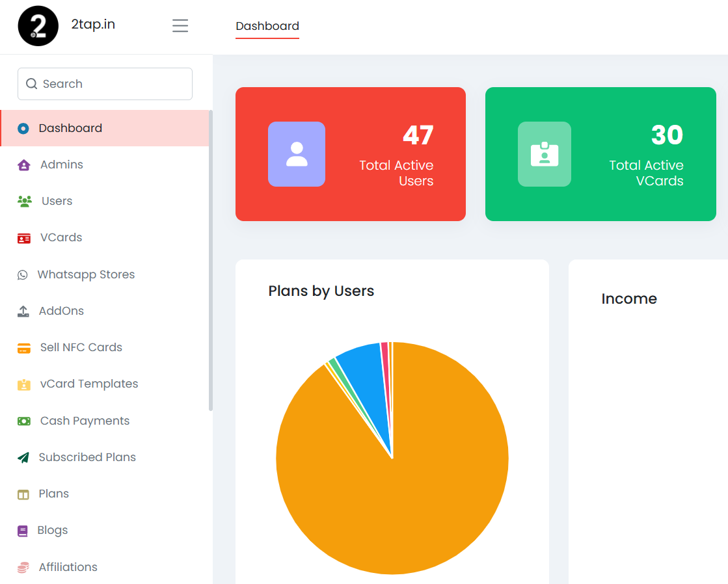The height and width of the screenshot is (584, 728).
Task: Click the 2tap.in round logo
Action: (38, 26)
